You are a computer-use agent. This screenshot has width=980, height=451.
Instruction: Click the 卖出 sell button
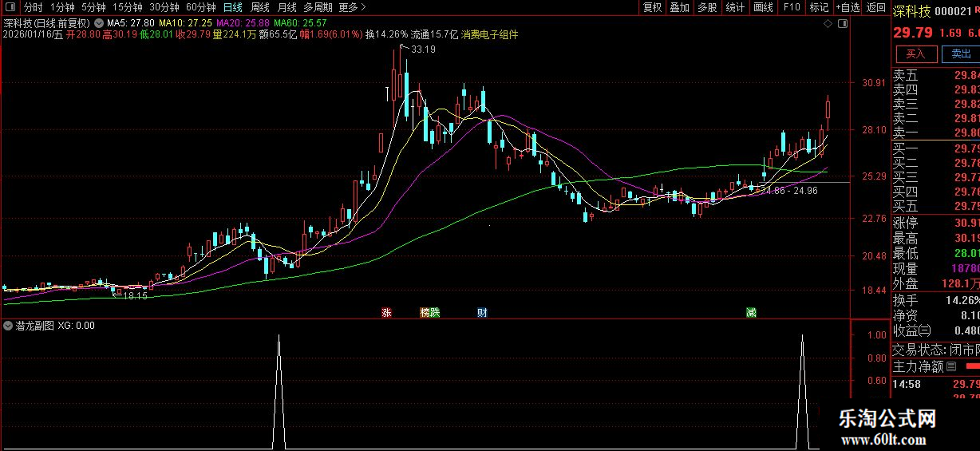click(x=961, y=53)
